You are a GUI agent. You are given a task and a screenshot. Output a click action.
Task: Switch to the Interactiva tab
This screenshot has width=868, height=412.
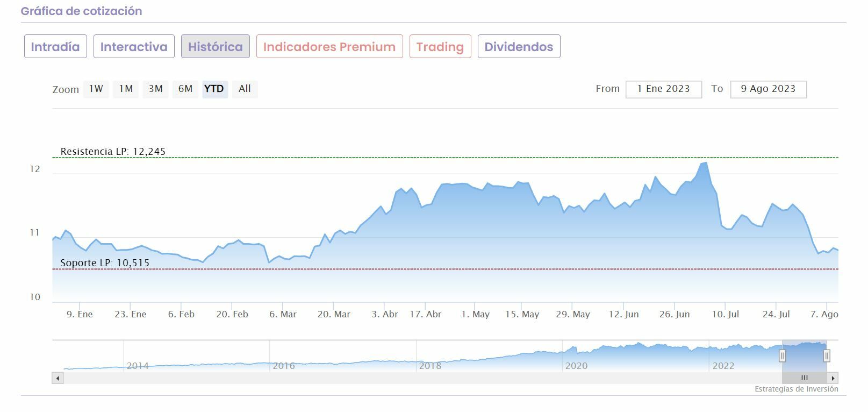[x=134, y=47]
